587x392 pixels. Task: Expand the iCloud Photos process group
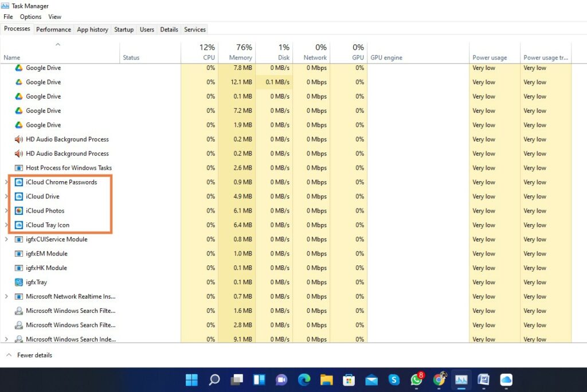click(6, 211)
